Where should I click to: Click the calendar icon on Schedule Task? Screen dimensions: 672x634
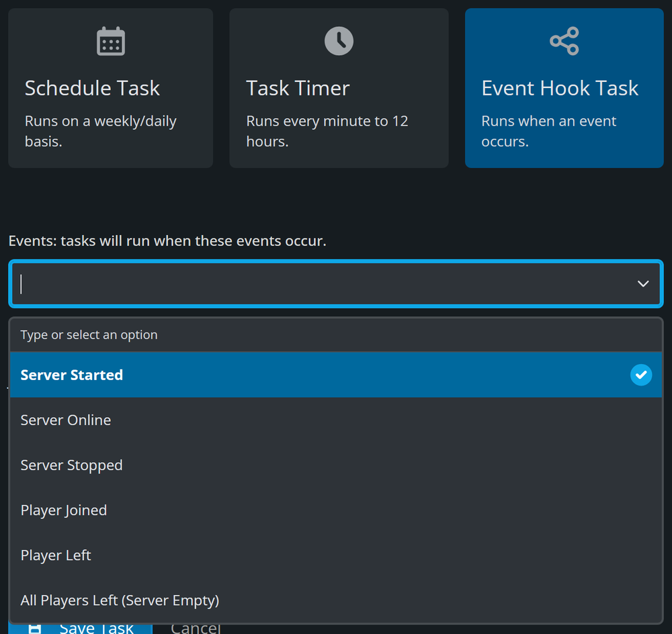tap(111, 41)
